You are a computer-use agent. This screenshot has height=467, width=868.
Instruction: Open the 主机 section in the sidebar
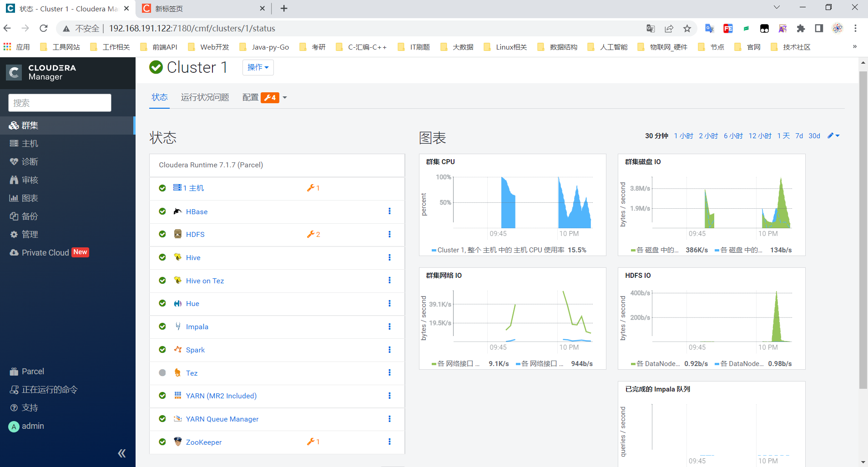pos(30,143)
